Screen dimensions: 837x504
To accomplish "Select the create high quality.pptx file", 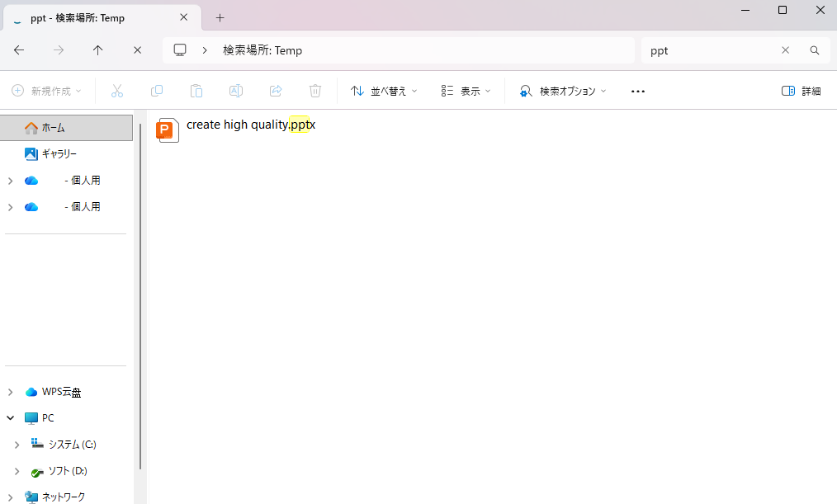I will pyautogui.click(x=250, y=125).
